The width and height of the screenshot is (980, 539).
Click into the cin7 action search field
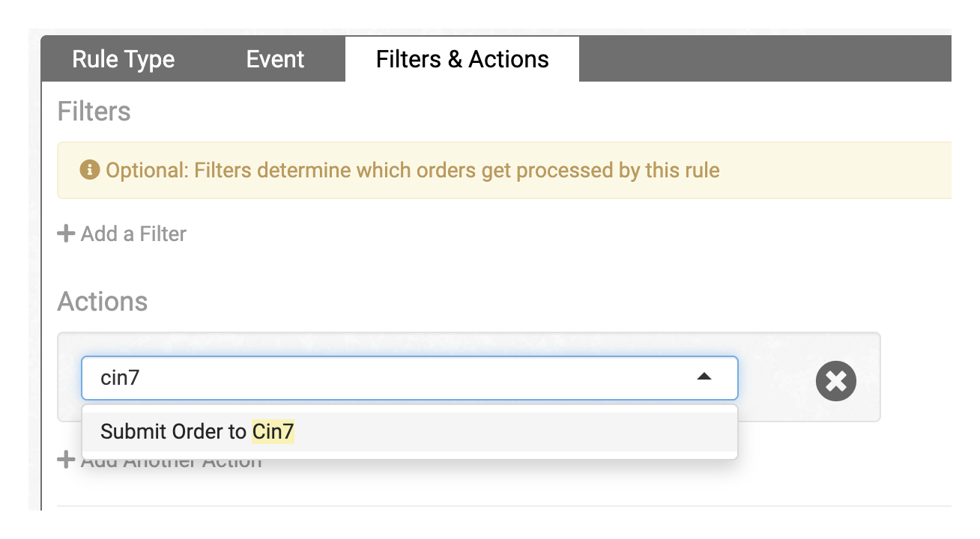pos(409,377)
